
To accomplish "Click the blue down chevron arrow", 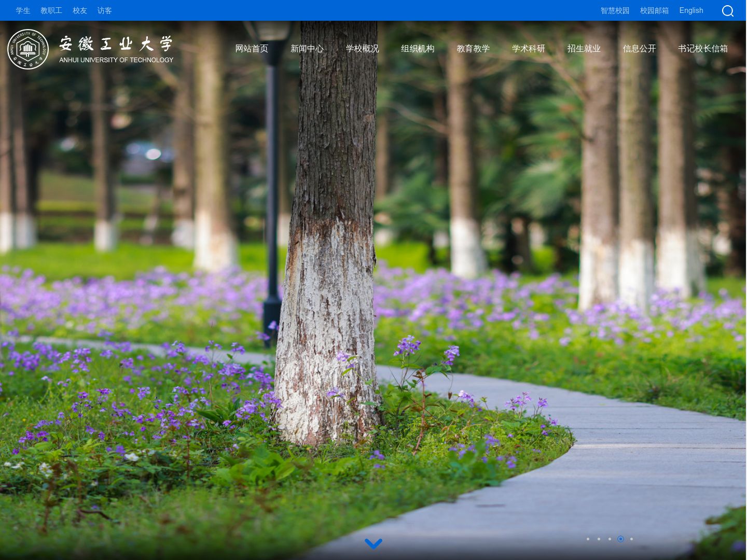I will pos(374,543).
